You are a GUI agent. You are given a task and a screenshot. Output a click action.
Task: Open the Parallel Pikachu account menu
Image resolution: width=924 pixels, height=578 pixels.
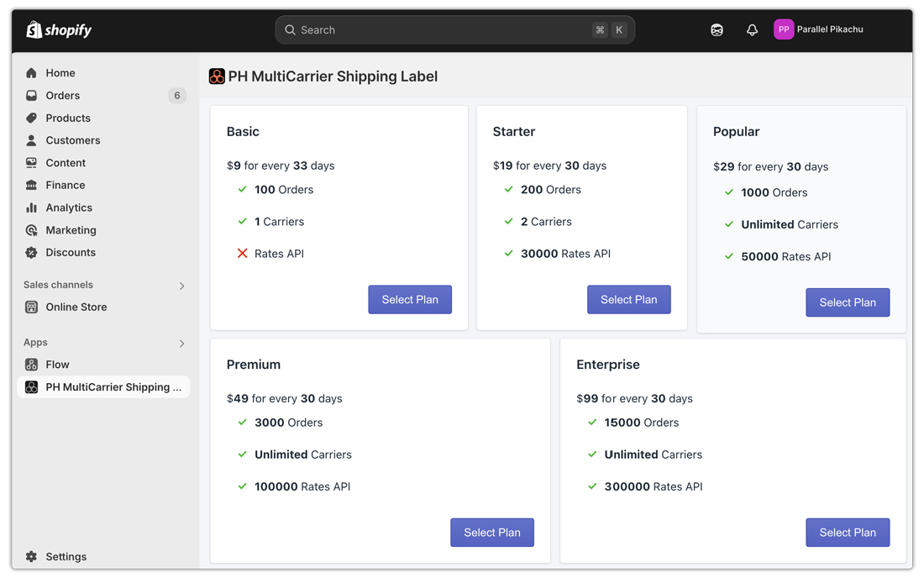point(819,29)
